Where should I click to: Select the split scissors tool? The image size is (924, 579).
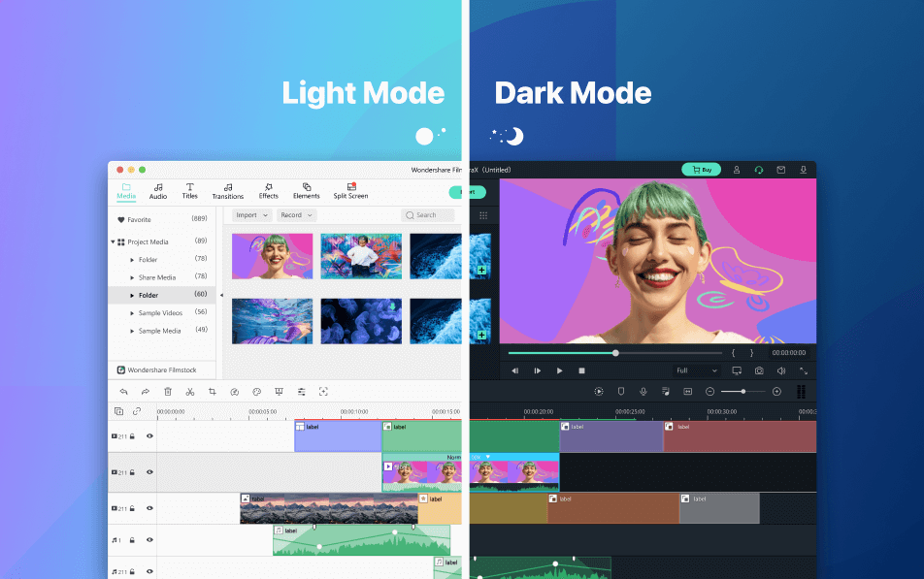[190, 392]
